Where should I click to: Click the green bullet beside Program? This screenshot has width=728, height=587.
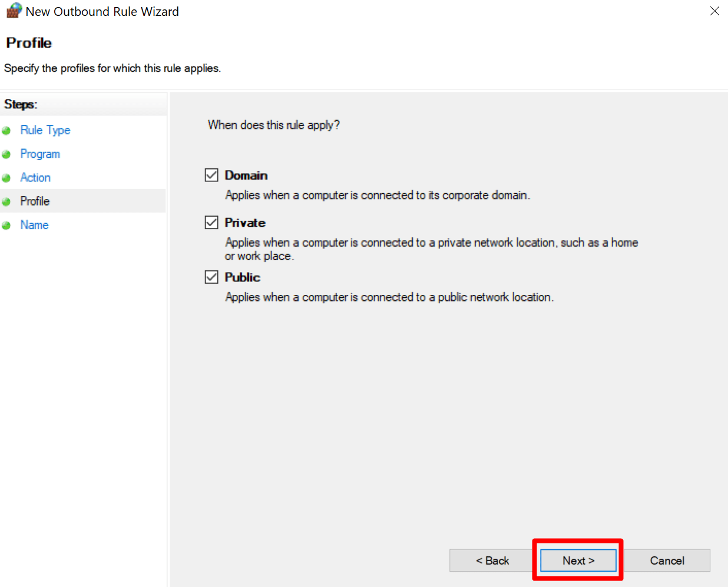(x=6, y=154)
